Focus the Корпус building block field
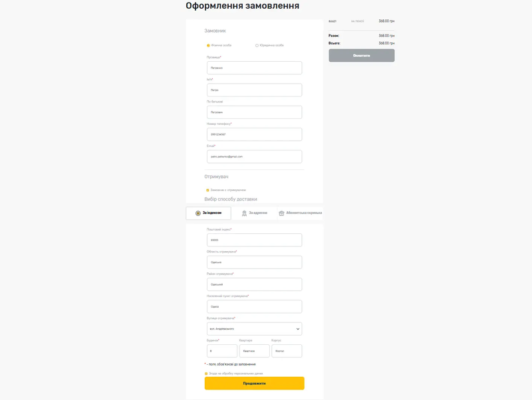 287,351
